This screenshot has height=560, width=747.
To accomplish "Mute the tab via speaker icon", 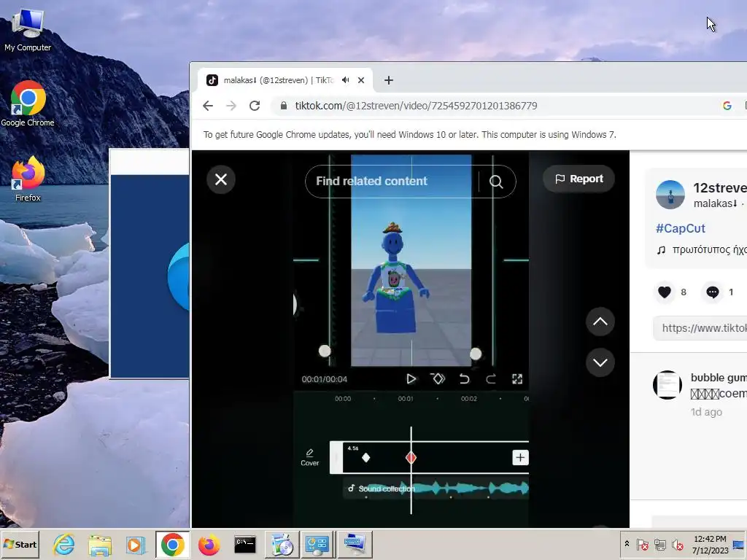I will [x=345, y=80].
